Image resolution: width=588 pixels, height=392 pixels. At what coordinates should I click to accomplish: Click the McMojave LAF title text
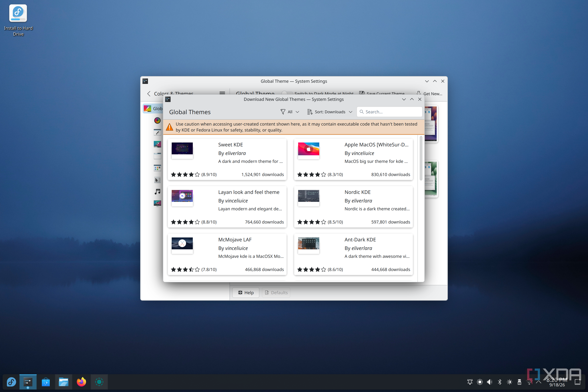point(235,240)
